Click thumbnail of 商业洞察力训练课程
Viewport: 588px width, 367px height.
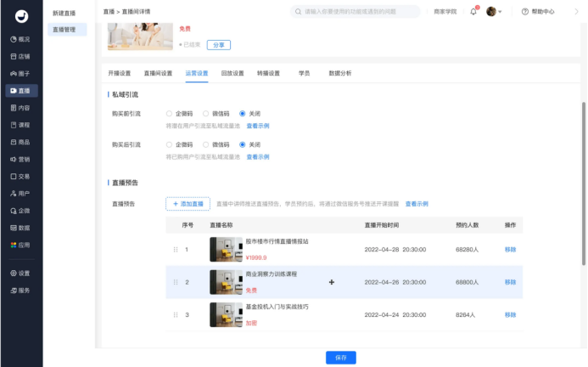227,282
